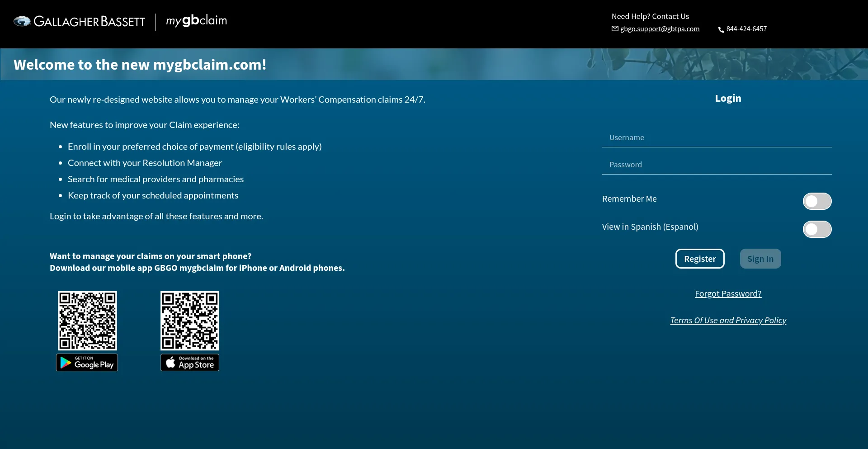This screenshot has width=868, height=449.
Task: Click 'Login to take advantage of all these features' text
Action: pos(156,216)
